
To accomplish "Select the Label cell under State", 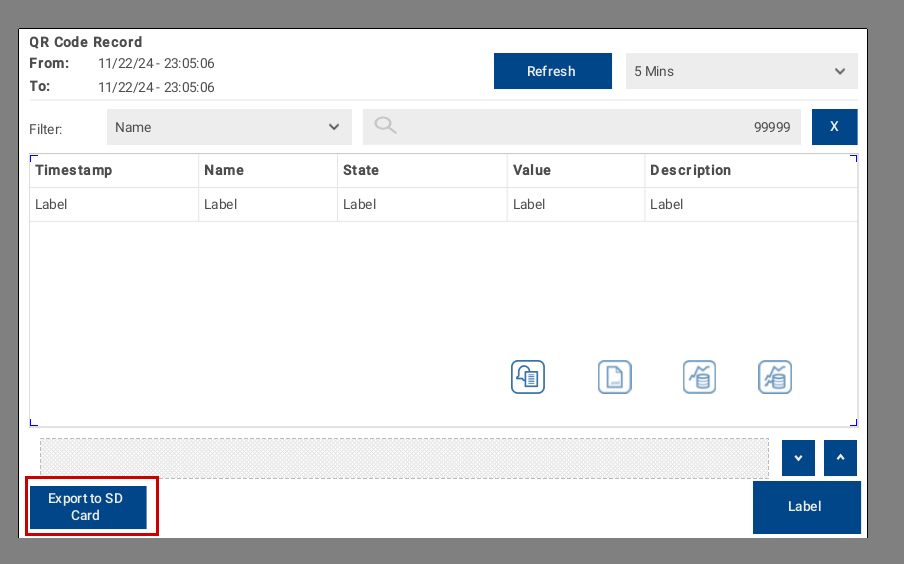I will (x=423, y=205).
